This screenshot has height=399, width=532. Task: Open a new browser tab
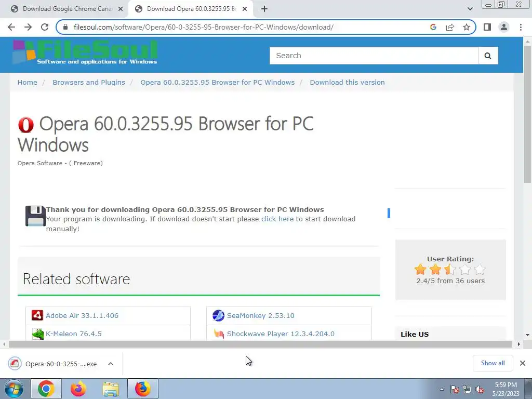[x=264, y=9]
